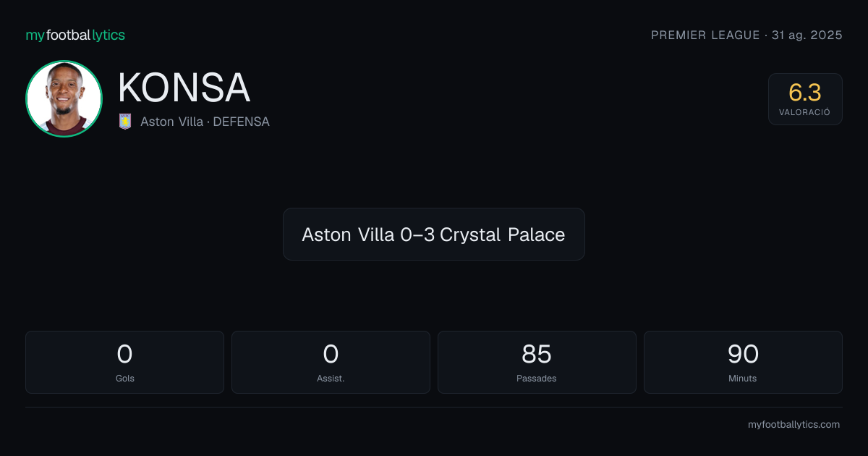Select the Minuts stat card
This screenshot has width=868, height=456.
[x=743, y=362]
